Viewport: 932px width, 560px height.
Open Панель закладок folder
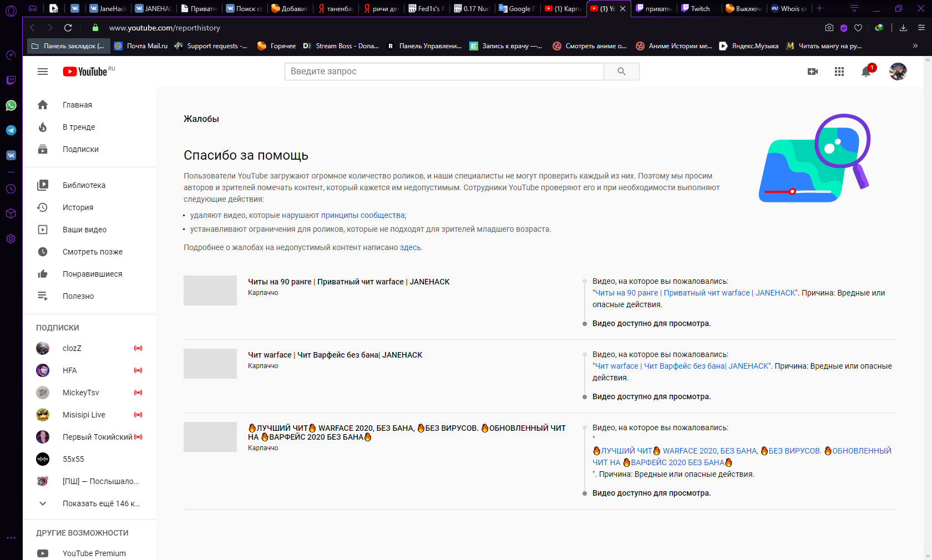tap(68, 46)
